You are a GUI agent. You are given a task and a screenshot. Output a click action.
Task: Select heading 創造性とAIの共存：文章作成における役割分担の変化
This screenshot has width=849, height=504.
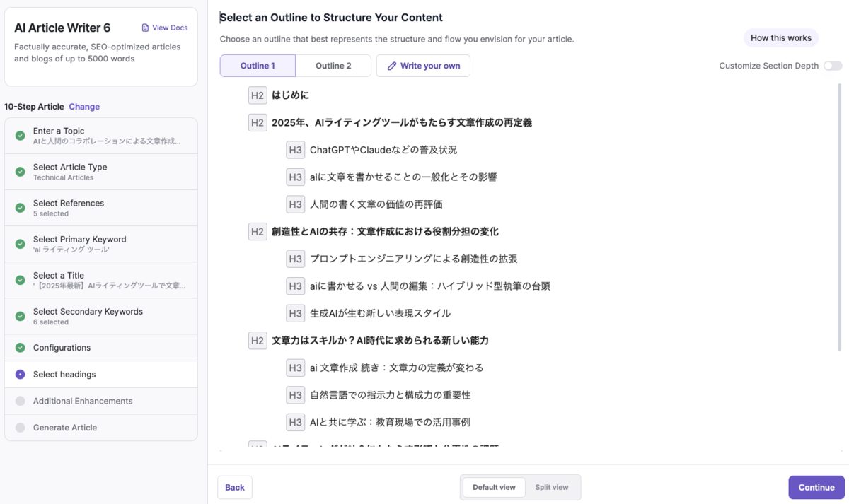[x=385, y=231]
